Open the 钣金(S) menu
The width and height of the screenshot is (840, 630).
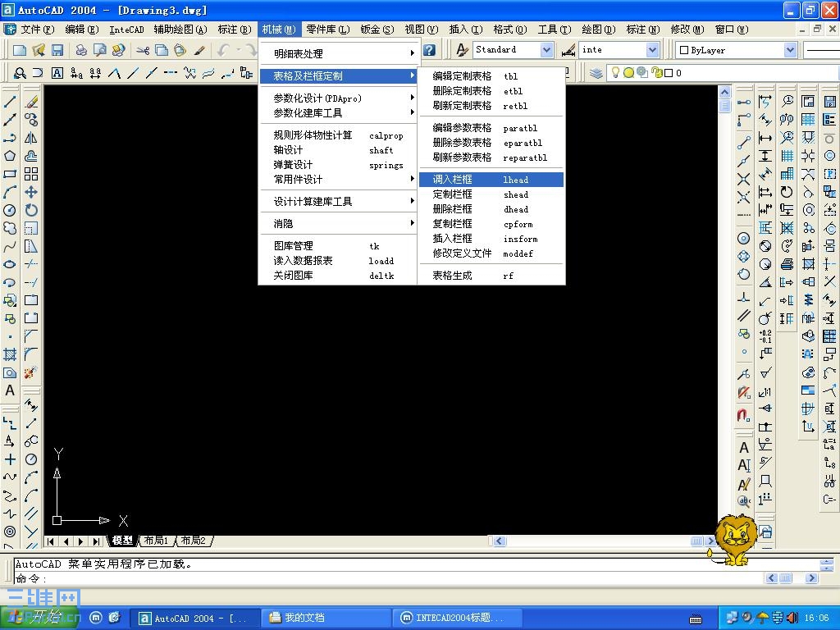coord(377,30)
